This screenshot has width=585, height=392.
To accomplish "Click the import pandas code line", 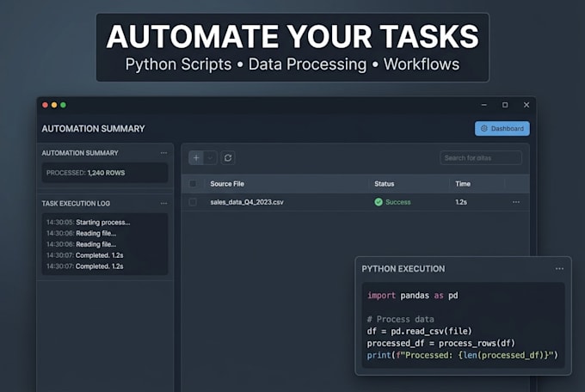I will pyautogui.click(x=413, y=296).
